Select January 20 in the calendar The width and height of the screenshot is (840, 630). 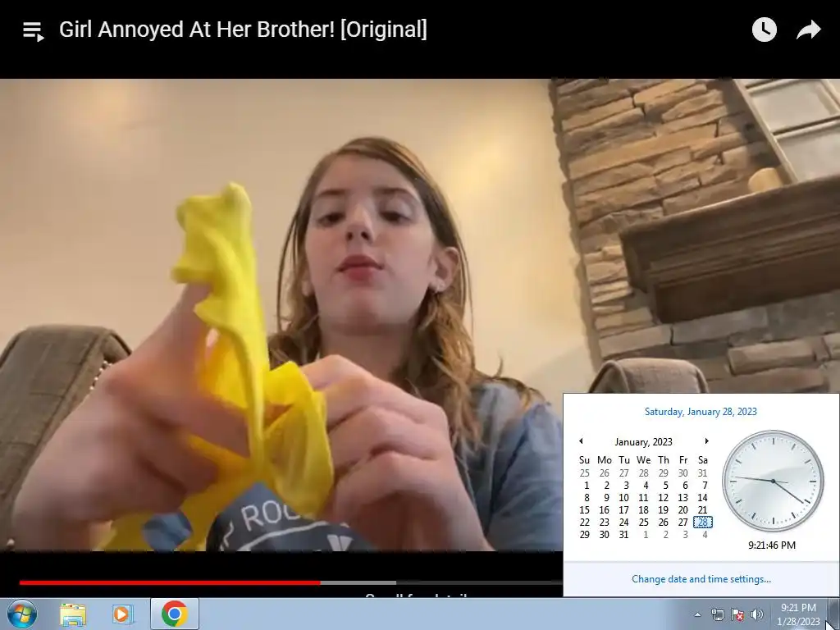pyautogui.click(x=683, y=510)
